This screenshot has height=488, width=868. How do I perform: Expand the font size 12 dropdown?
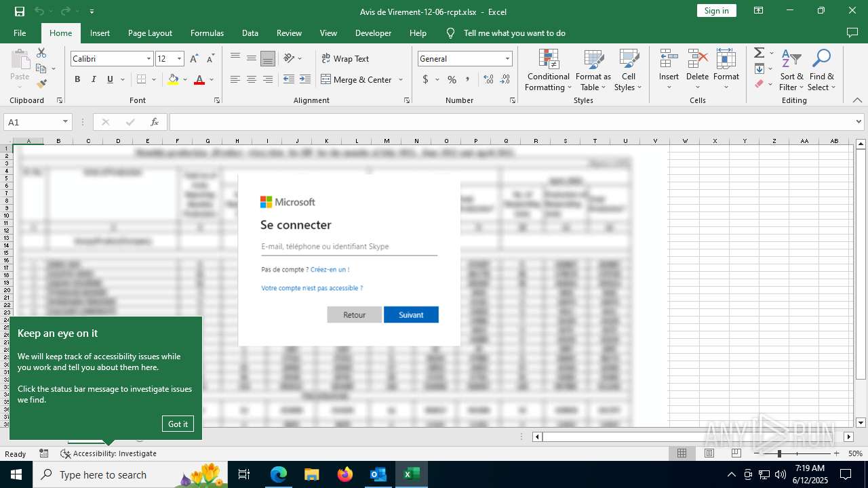180,59
